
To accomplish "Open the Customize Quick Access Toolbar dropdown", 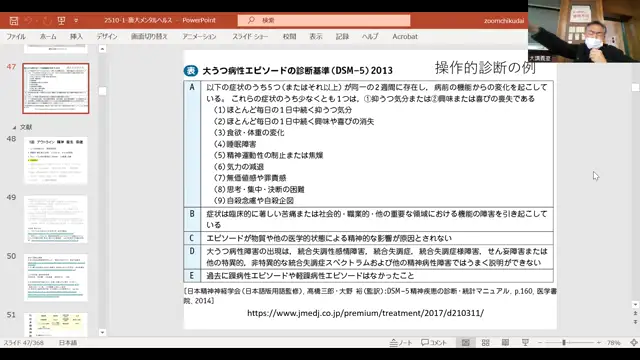I will click(x=76, y=20).
